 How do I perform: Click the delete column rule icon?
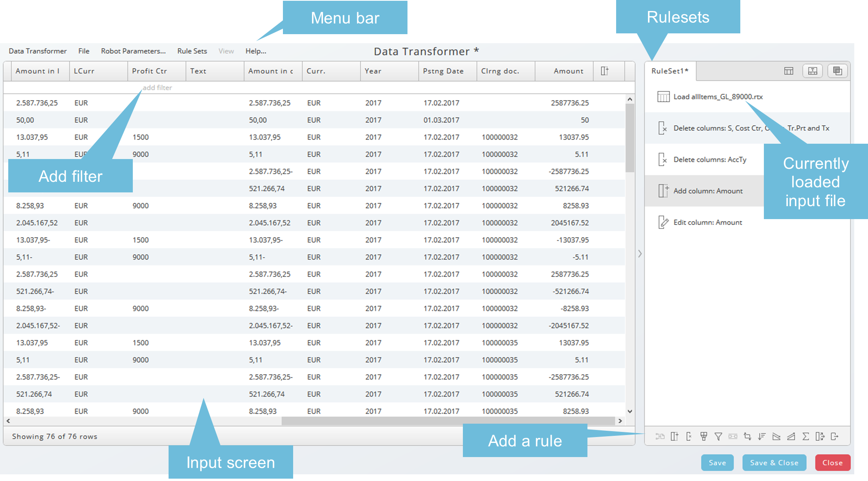689,437
